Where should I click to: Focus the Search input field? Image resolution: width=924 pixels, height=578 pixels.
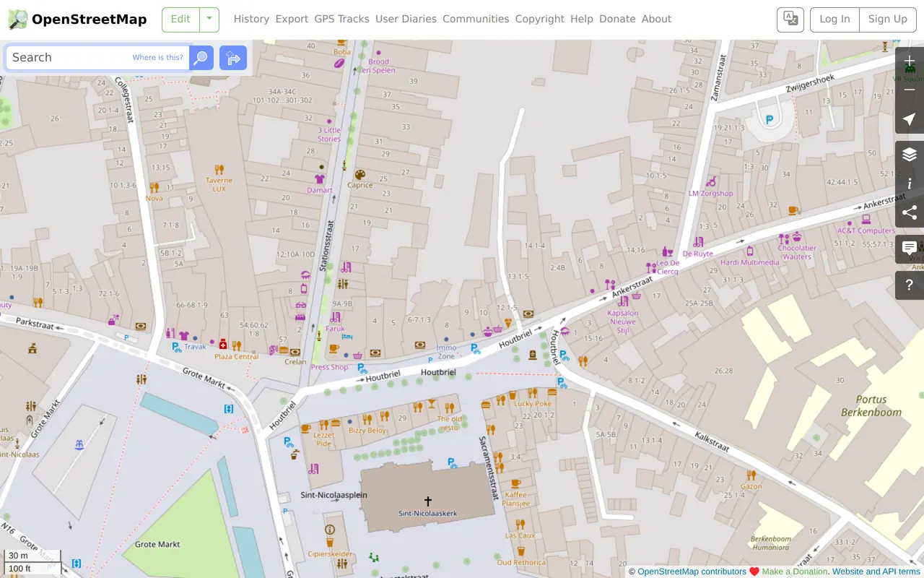(97, 58)
